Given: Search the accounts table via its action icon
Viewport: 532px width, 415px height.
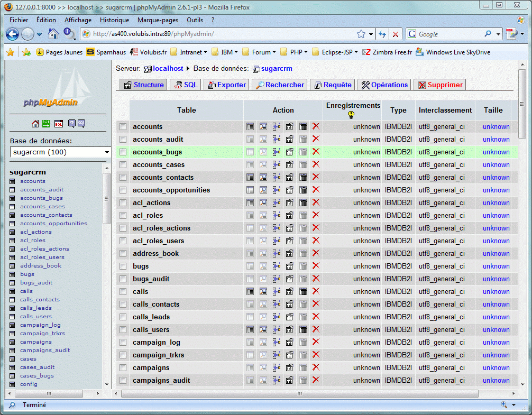Looking at the screenshot, I should click(263, 126).
